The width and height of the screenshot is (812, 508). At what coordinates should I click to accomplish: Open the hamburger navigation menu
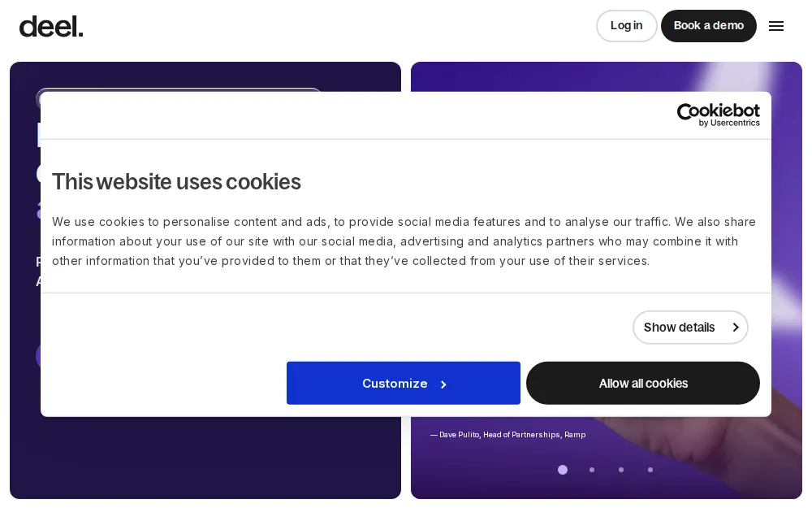(x=776, y=26)
